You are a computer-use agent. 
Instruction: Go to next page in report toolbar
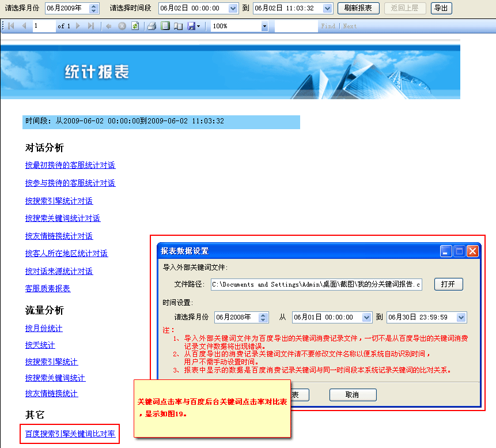(x=78, y=26)
